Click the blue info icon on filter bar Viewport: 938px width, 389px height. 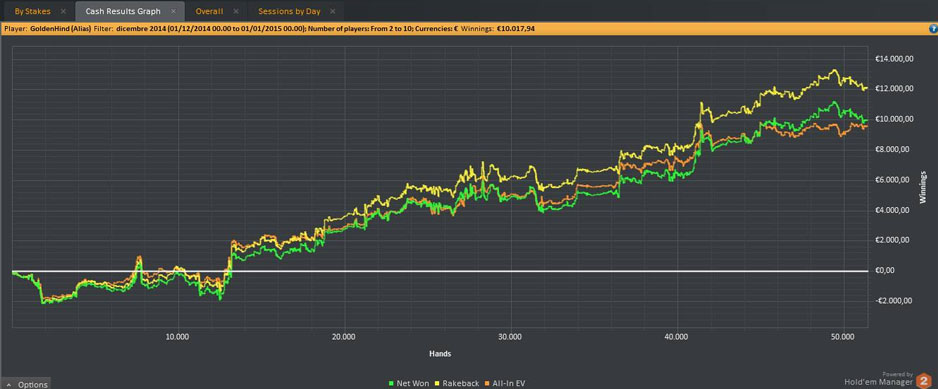point(932,28)
